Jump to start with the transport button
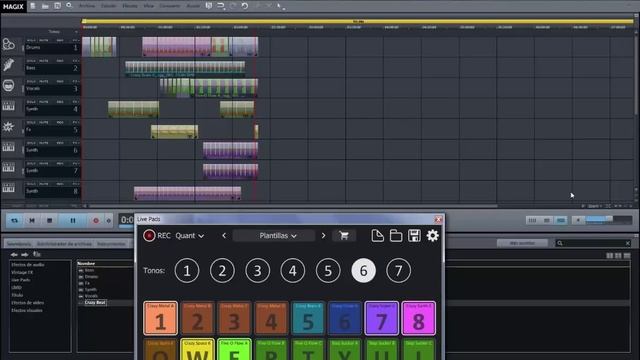 point(32,220)
